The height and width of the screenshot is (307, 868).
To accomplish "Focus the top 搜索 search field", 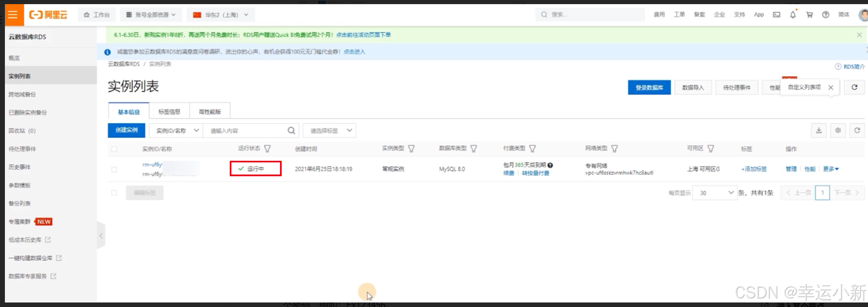I will click(590, 15).
